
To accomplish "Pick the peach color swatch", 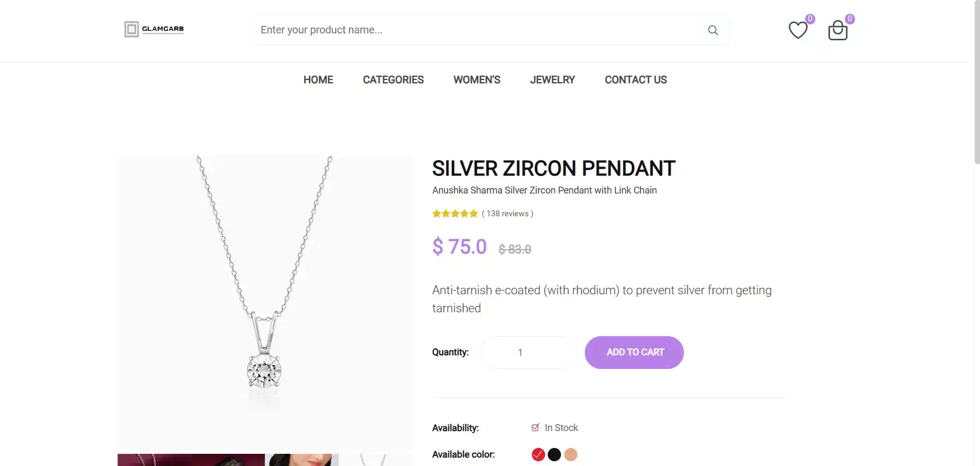I will tap(571, 455).
